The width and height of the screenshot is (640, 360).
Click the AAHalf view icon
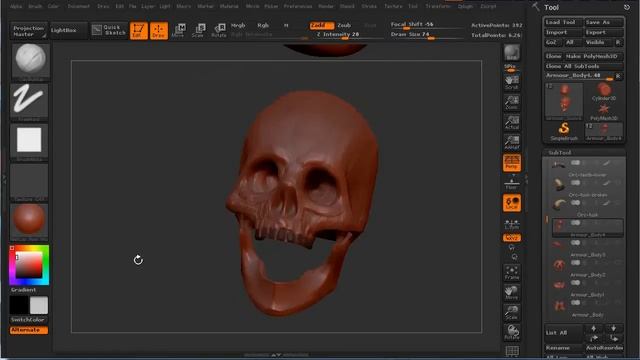511,142
